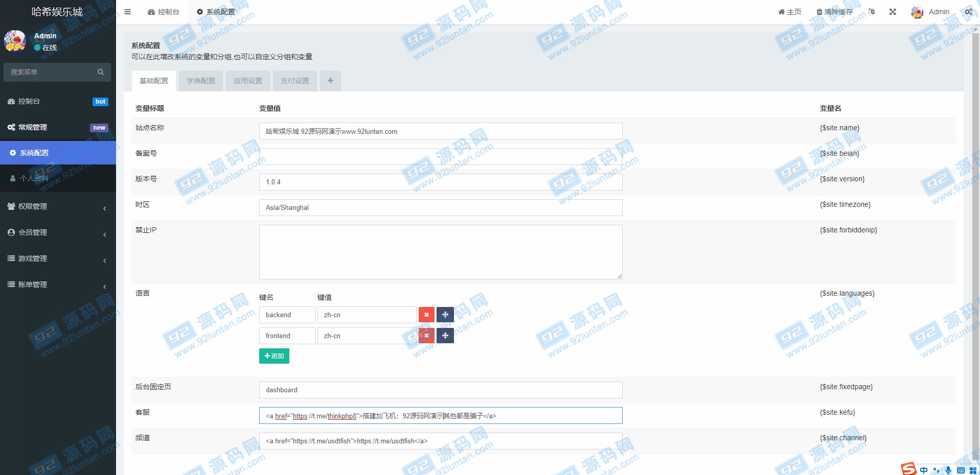Screen dimensions: 980x475
Task: Expand 会员管理 sidebar group
Action: pos(58,232)
